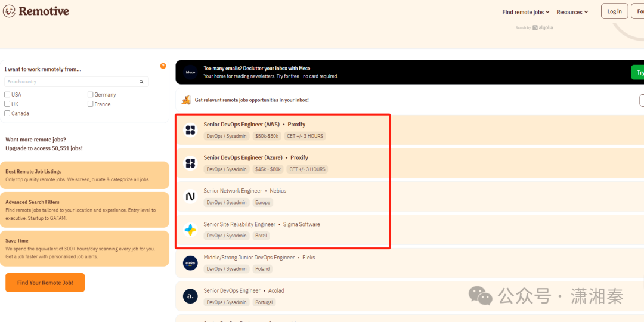Click the search magnifier in country field
Viewport: 644px width, 322px height.
(x=141, y=82)
